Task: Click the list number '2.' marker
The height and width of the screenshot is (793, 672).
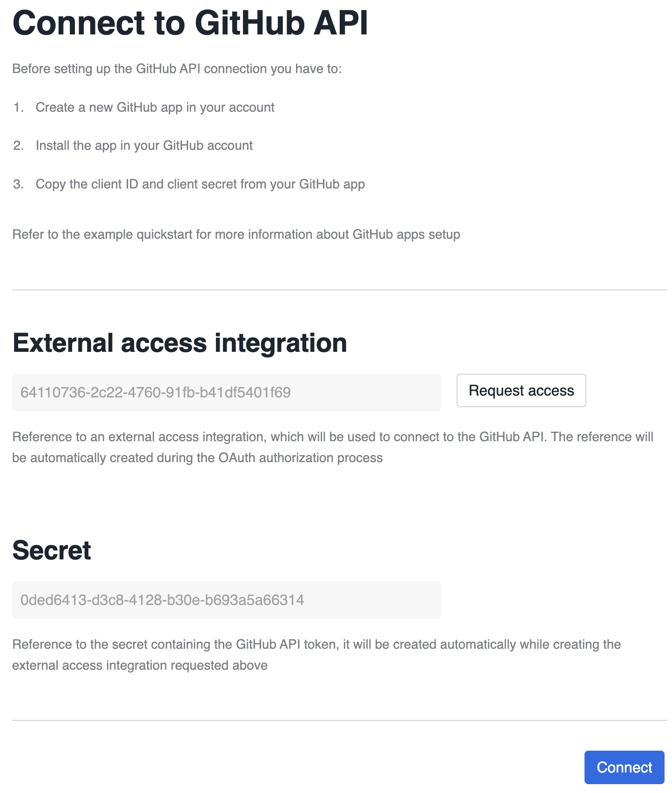Action: (19, 146)
